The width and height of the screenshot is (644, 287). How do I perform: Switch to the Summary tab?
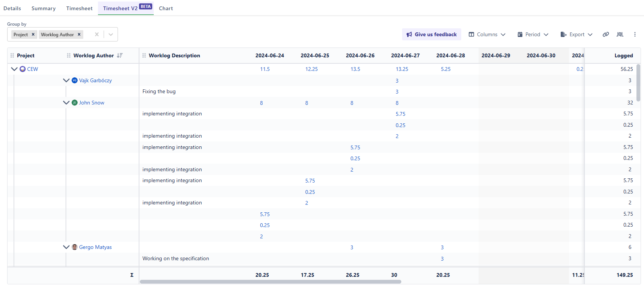pos(43,8)
